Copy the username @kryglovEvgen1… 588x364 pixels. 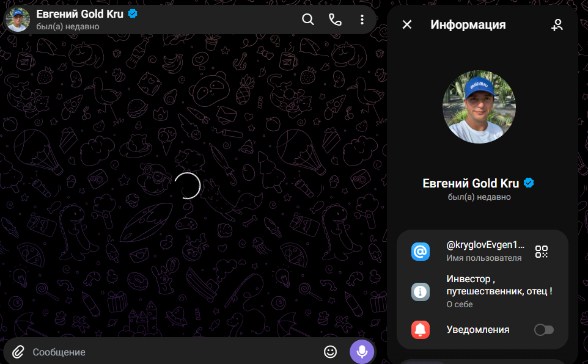coord(485,245)
